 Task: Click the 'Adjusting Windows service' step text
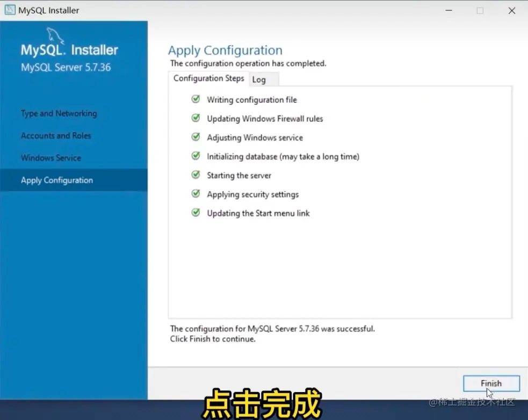255,137
